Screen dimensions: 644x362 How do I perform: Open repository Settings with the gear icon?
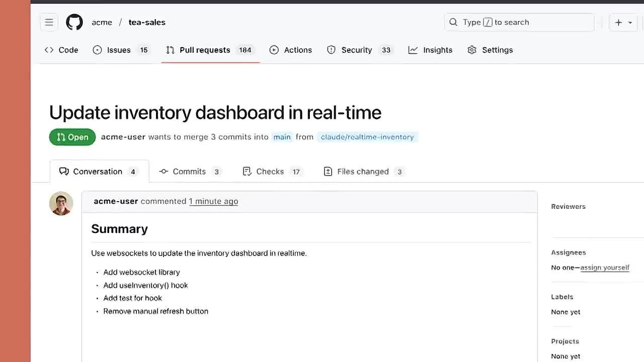click(490, 50)
